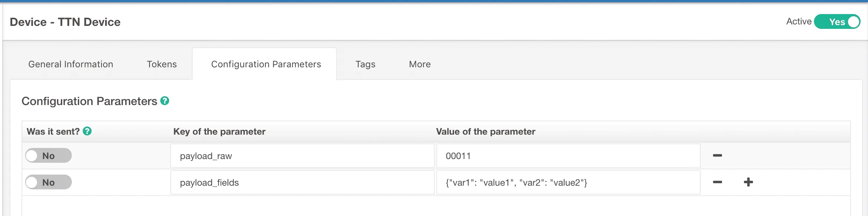Image resolution: width=868 pixels, height=216 pixels.
Task: Toggle 'Was it sent' for payload_raw
Action: click(49, 155)
